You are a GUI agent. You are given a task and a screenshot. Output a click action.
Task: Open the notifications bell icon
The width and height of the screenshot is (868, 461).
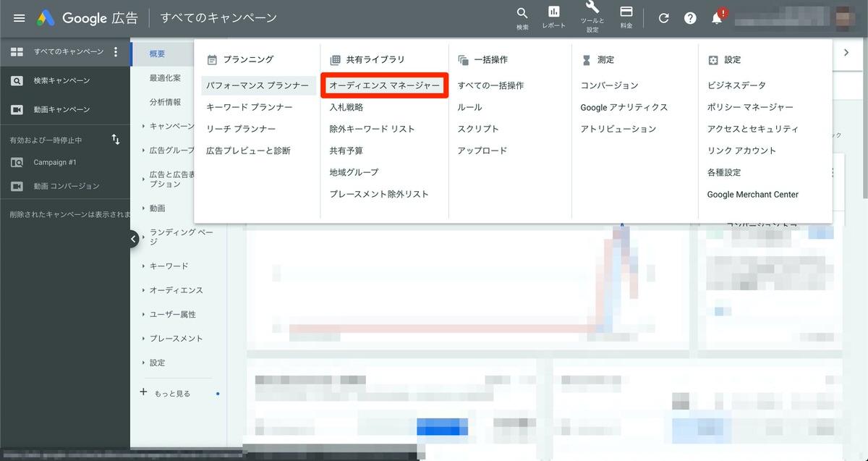pos(717,18)
